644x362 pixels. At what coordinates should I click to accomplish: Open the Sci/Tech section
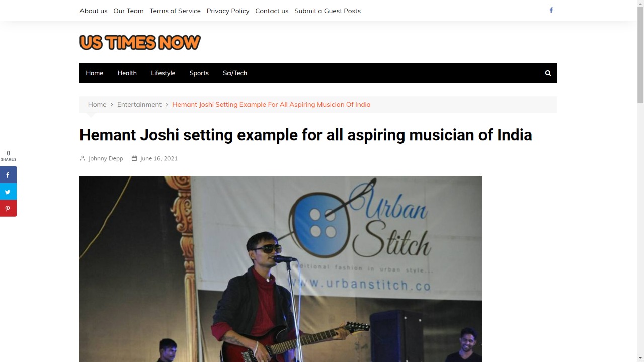point(235,73)
